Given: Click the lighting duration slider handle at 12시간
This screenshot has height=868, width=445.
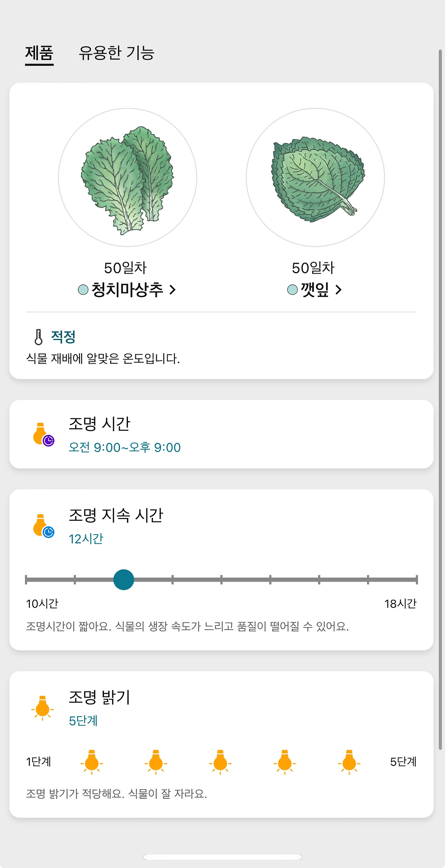Looking at the screenshot, I should click(124, 579).
